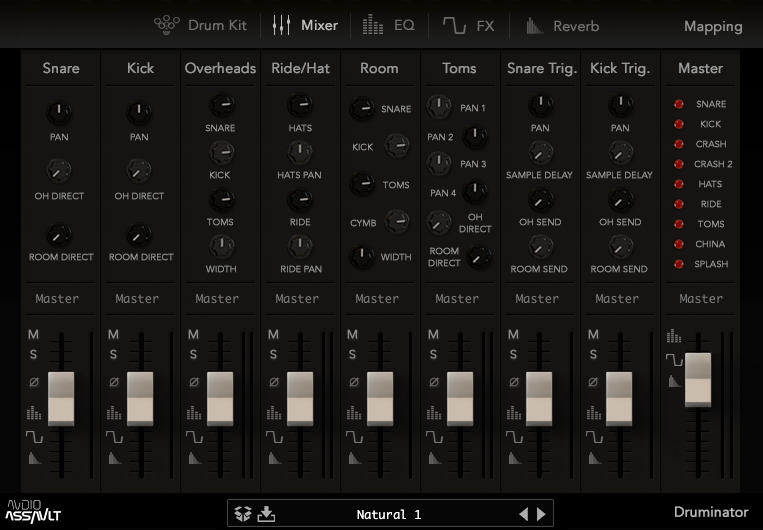Open EQ icon on the Toms channel
This screenshot has height=530, width=763.
(434, 413)
